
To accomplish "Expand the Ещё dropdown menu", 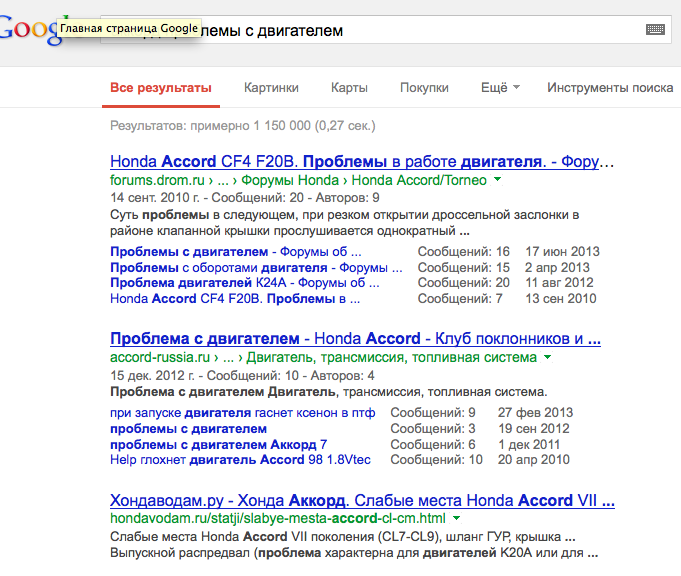I will [x=500, y=88].
